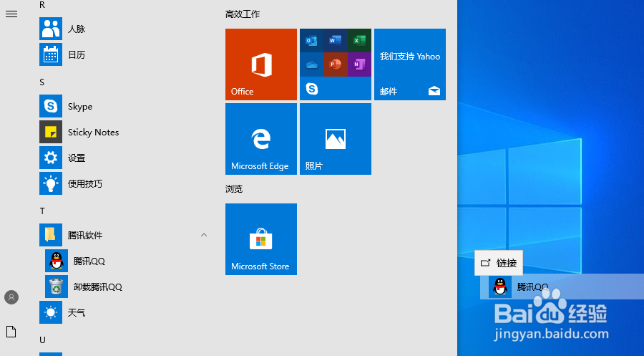Open the Documents icon in left rail

(11, 332)
